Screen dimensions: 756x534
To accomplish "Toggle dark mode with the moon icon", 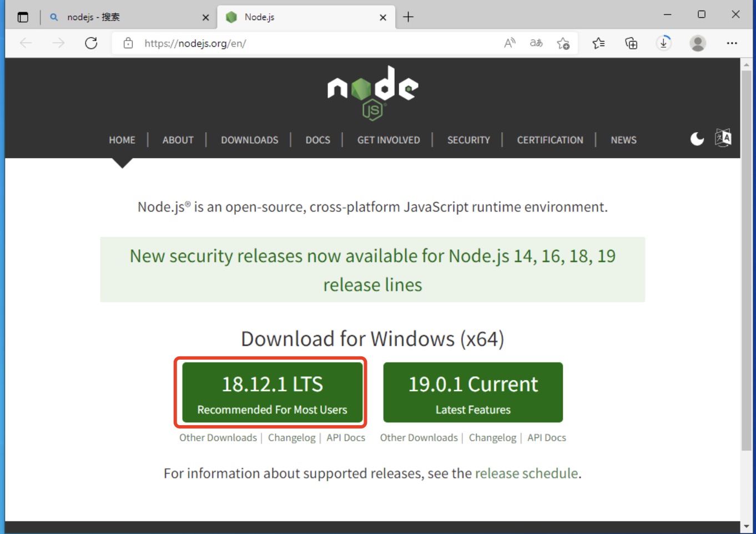I will [x=697, y=139].
